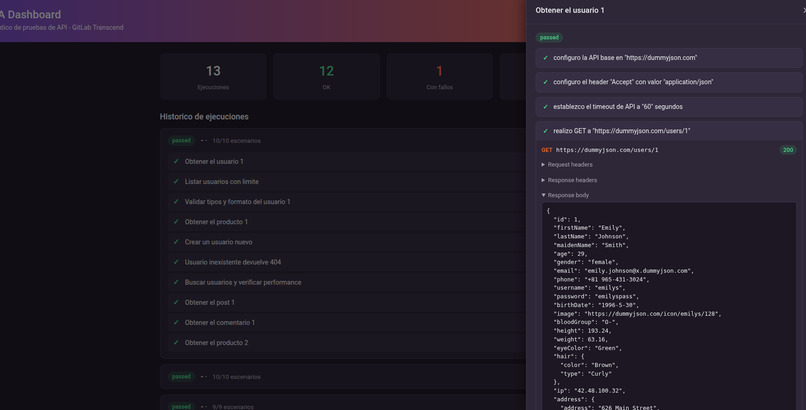
Task: Click the step 'establezco el timeout de API'
Action: (x=669, y=107)
